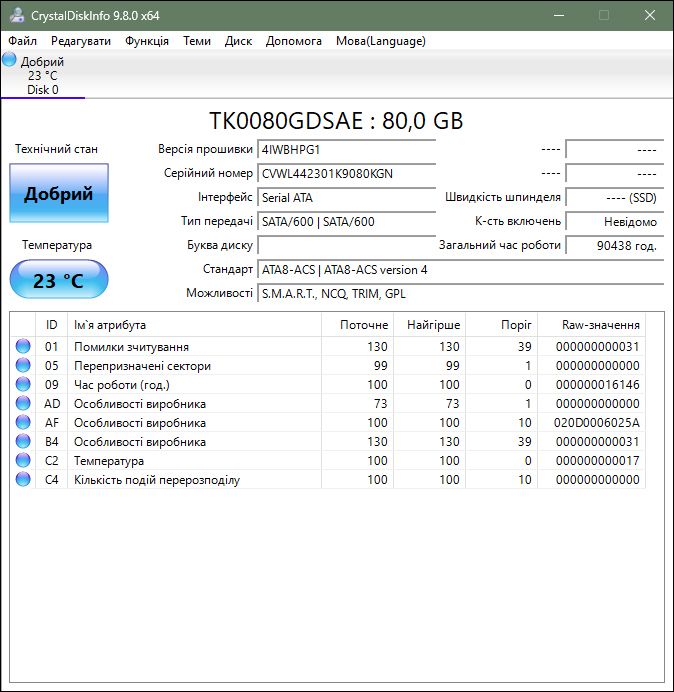Click status orb for attribute AD
The height and width of the screenshot is (692, 674).
pos(23,403)
